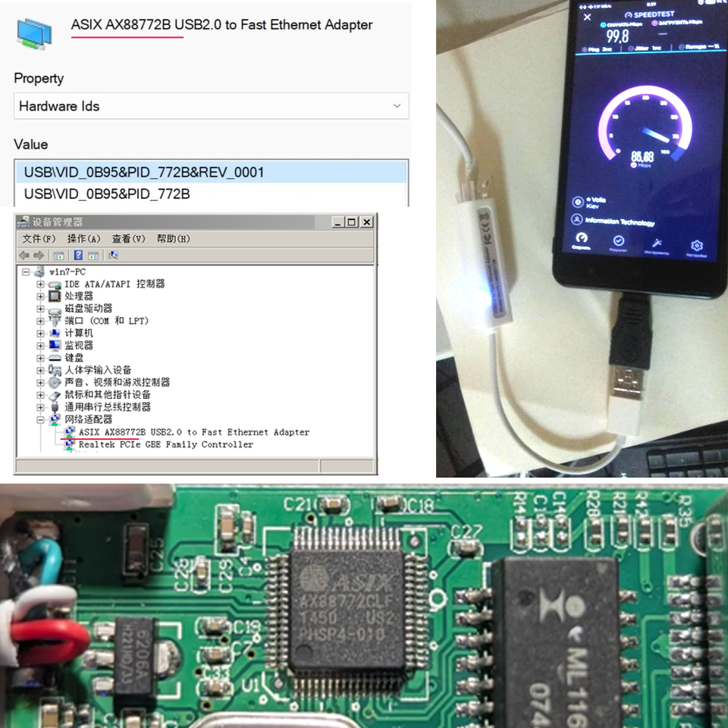728x728 pixels.
Task: Collapse the 网络适配器 node
Action: pyautogui.click(x=40, y=419)
